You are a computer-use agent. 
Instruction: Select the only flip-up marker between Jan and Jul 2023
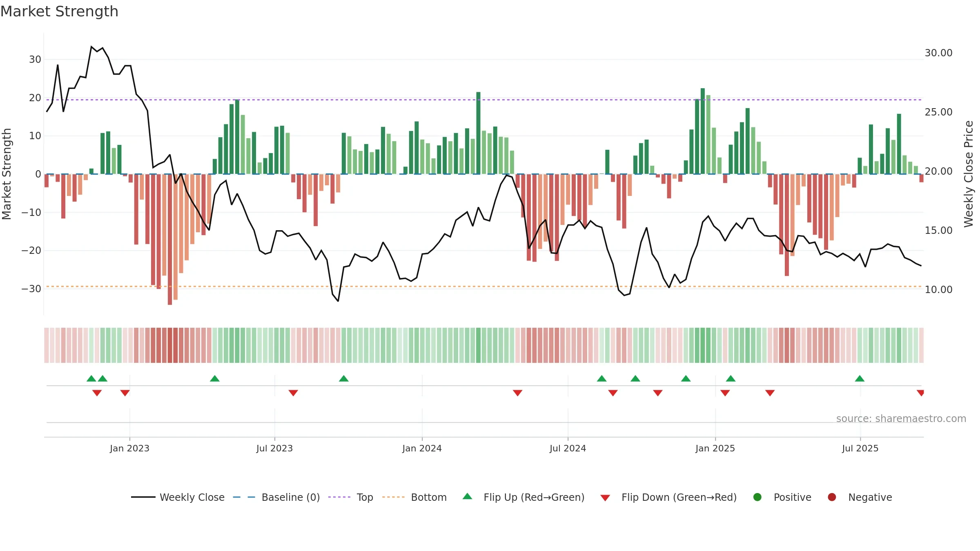coord(215,378)
